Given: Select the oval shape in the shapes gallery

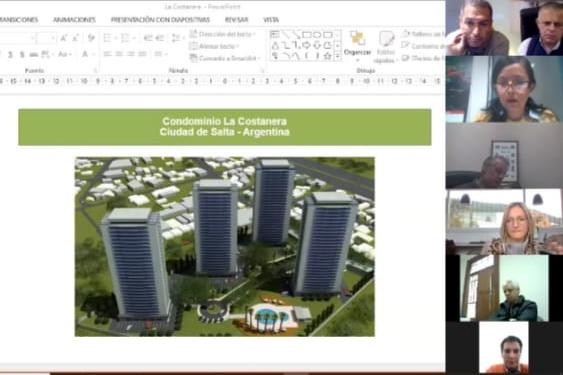Looking at the screenshot, I should 317,35.
